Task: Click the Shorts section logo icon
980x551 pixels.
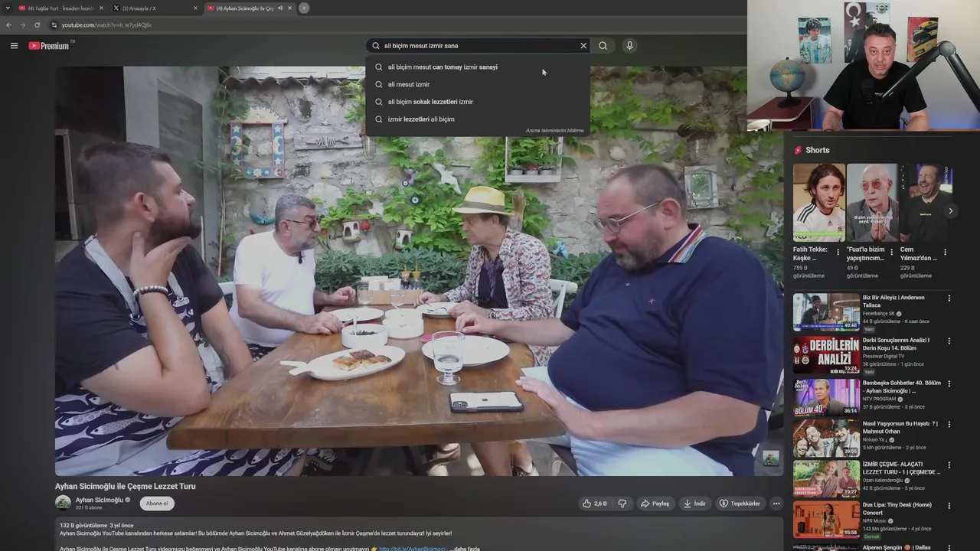Action: 798,150
